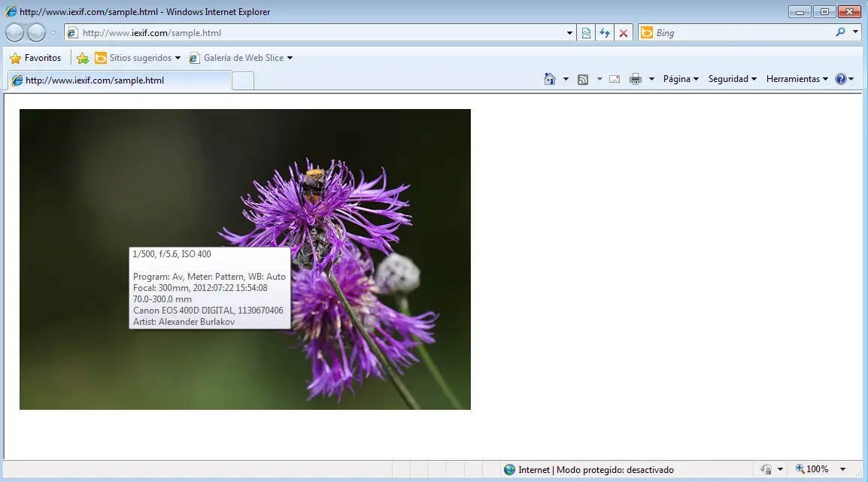The image size is (868, 482).
Task: Expand the feeds dropdown arrow
Action: coord(599,79)
